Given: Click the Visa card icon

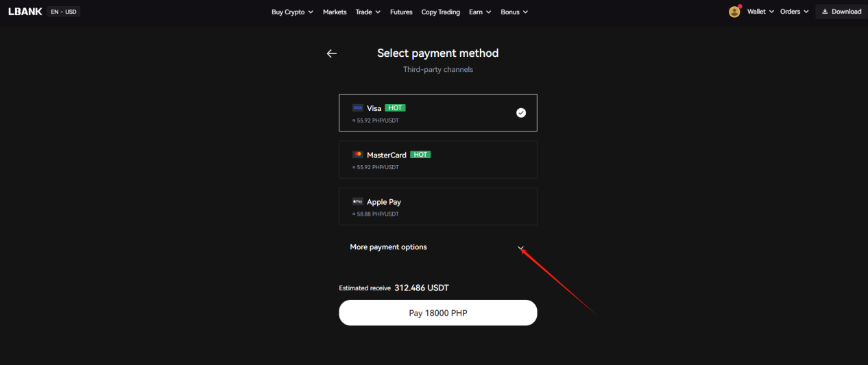Looking at the screenshot, I should pos(357,108).
